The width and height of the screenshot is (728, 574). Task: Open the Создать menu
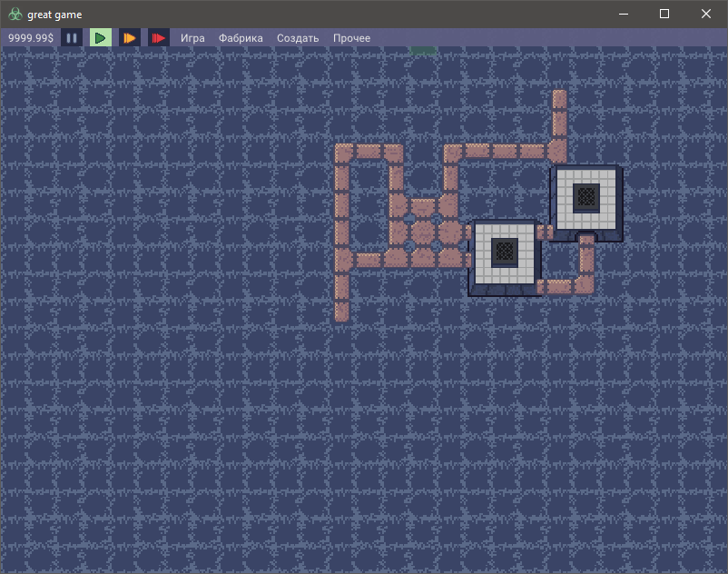(298, 38)
